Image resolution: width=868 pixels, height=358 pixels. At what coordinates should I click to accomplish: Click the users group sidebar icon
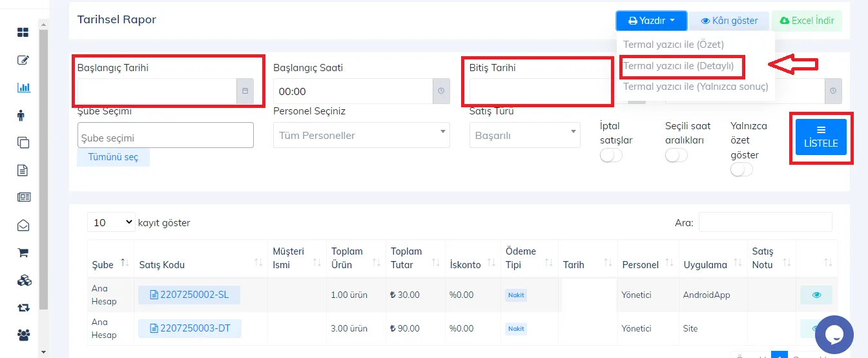coord(24,335)
